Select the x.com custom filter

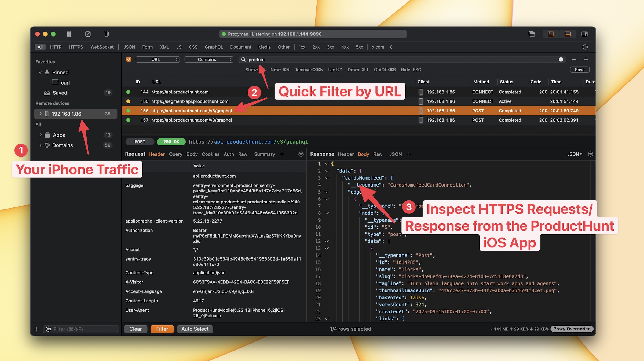[x=378, y=47]
